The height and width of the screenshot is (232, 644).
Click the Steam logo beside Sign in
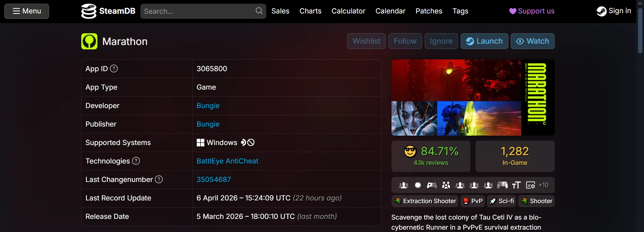click(601, 11)
